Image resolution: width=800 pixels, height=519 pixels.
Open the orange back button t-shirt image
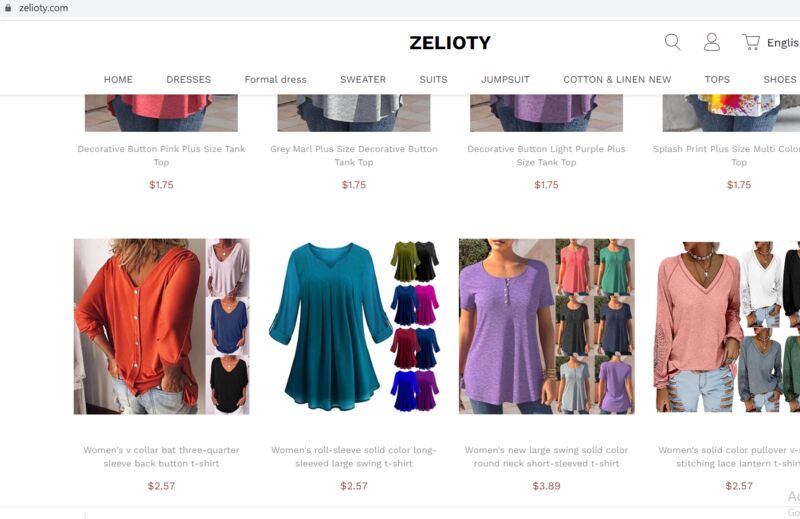(x=162, y=327)
